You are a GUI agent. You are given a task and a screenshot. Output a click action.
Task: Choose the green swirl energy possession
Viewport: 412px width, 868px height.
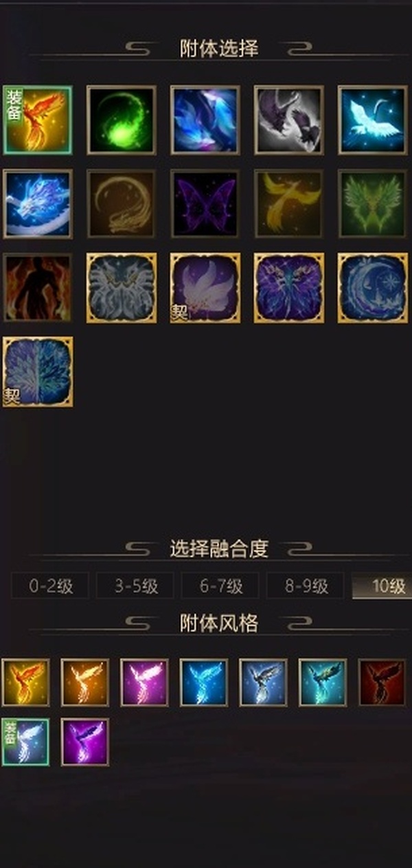[122, 120]
